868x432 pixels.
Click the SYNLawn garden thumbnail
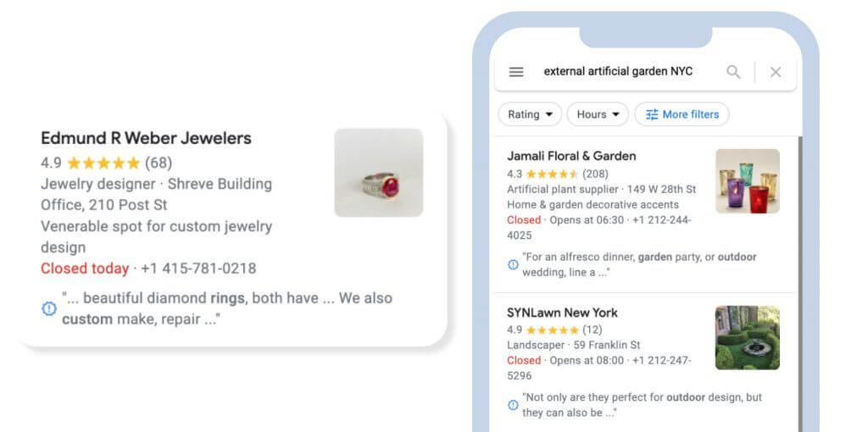pos(747,338)
